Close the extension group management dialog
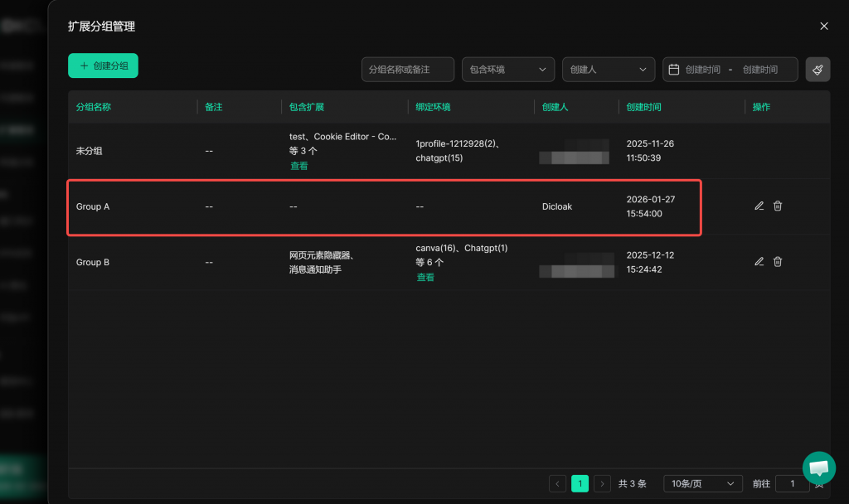Image resolution: width=849 pixels, height=504 pixels. point(824,27)
